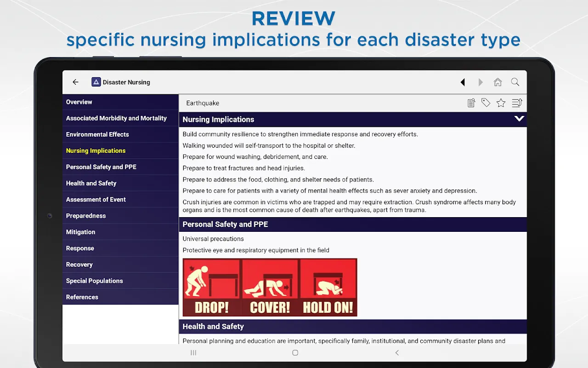The width and height of the screenshot is (588, 368).
Task: Navigate back using the black left triangle icon
Action: [x=463, y=82]
